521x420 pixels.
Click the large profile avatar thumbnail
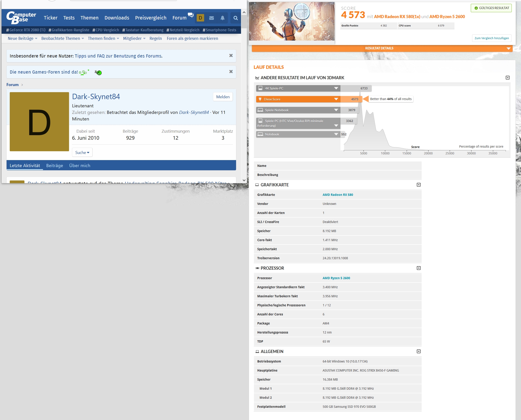point(39,122)
